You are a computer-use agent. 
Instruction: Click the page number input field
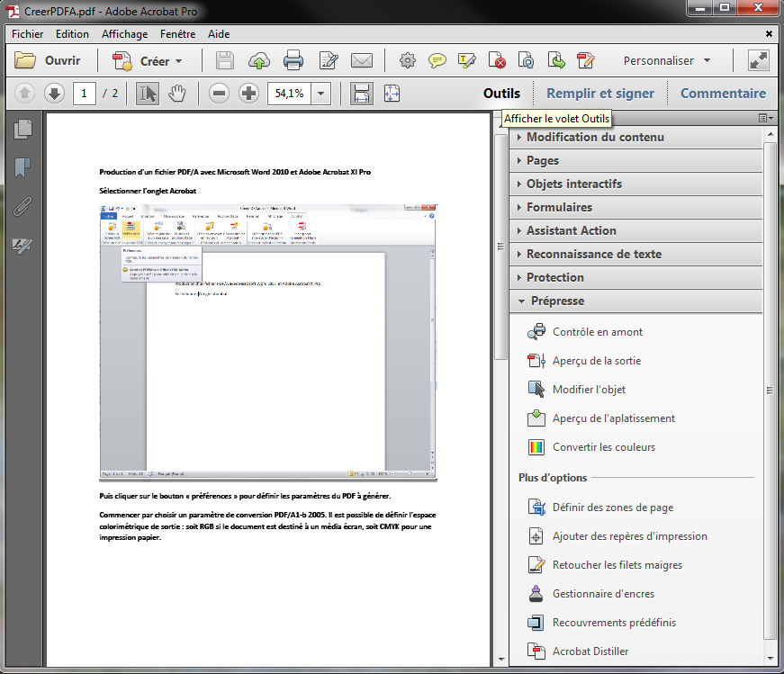[85, 93]
